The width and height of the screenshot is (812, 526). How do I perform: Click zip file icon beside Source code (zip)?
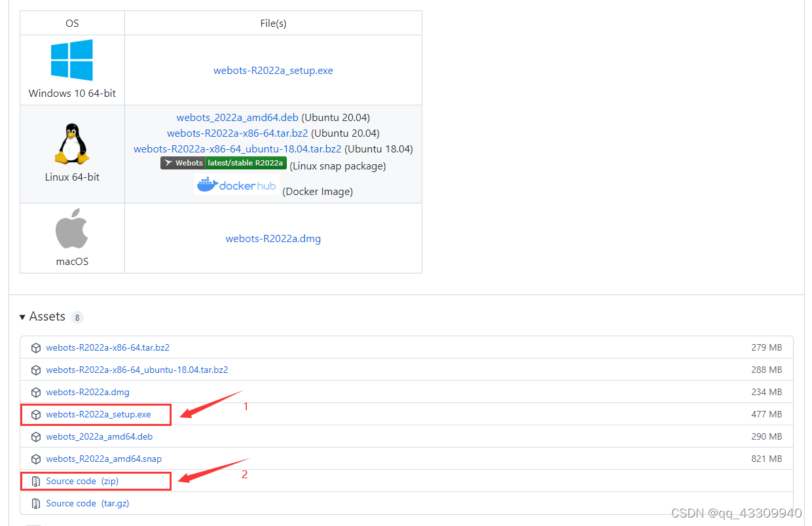click(36, 482)
